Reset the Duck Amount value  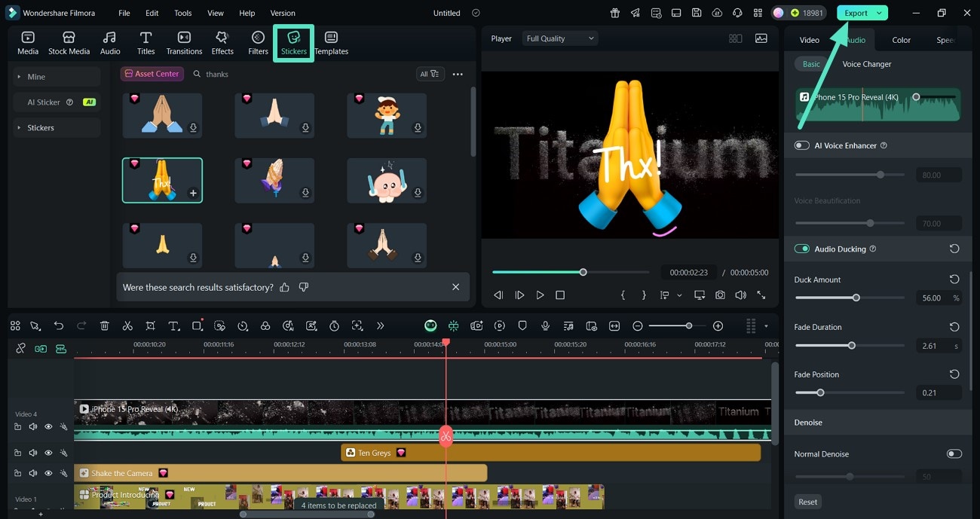pyautogui.click(x=954, y=279)
